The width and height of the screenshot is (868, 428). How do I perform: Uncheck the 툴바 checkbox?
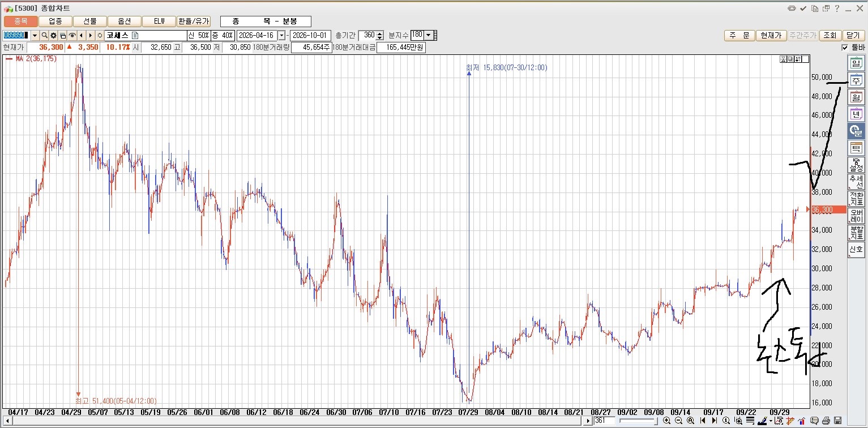(845, 48)
